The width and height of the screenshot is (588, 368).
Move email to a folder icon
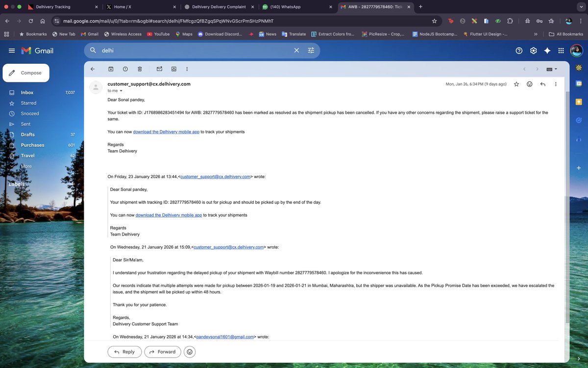click(174, 69)
